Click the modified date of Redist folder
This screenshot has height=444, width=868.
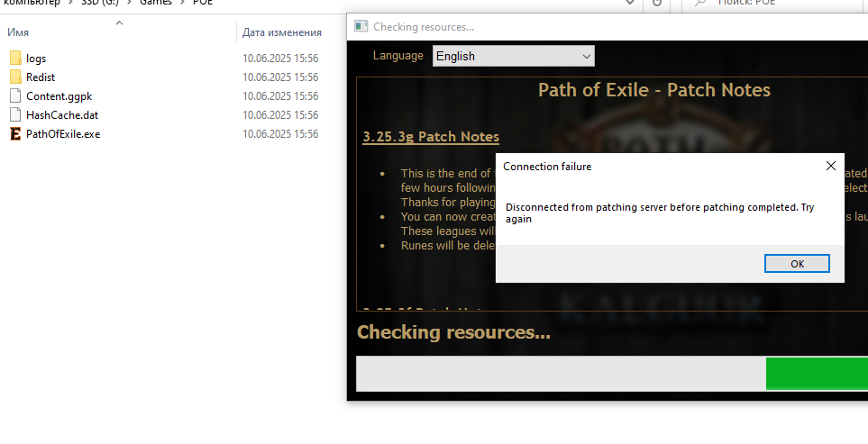(x=280, y=77)
